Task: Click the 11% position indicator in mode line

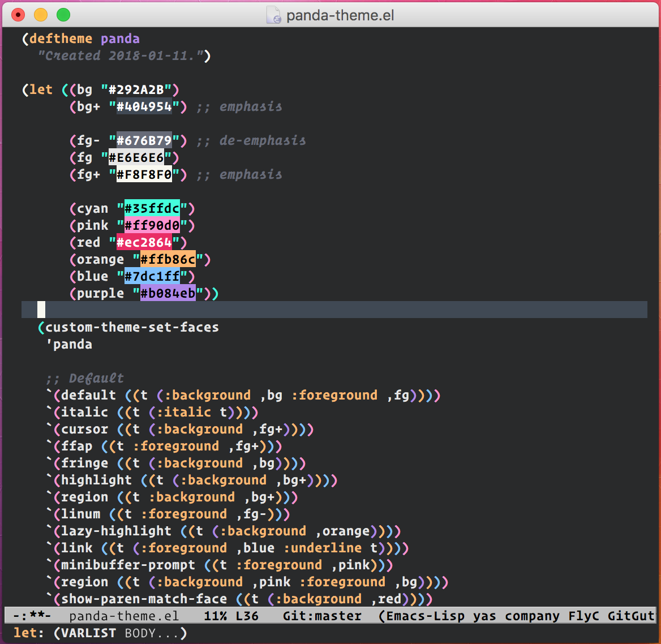Action: point(216,616)
